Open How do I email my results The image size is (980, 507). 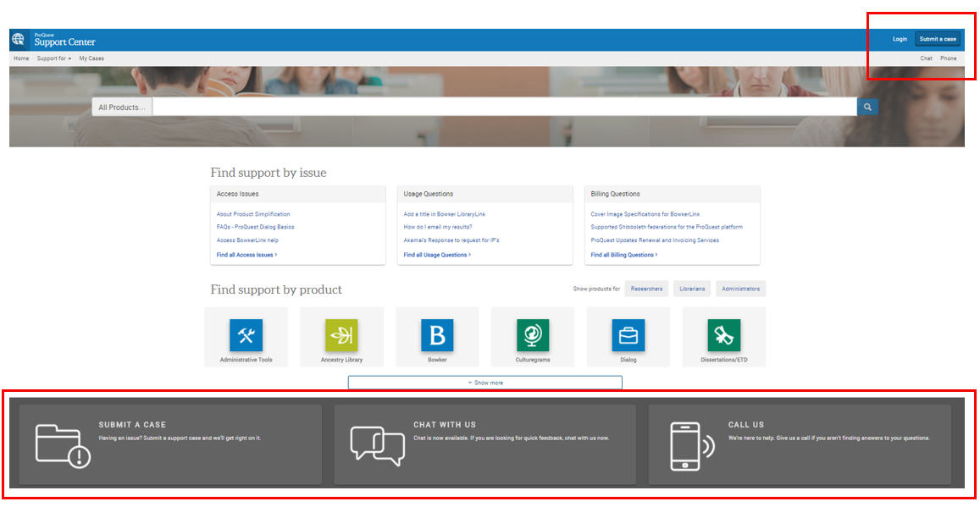pyautogui.click(x=438, y=228)
